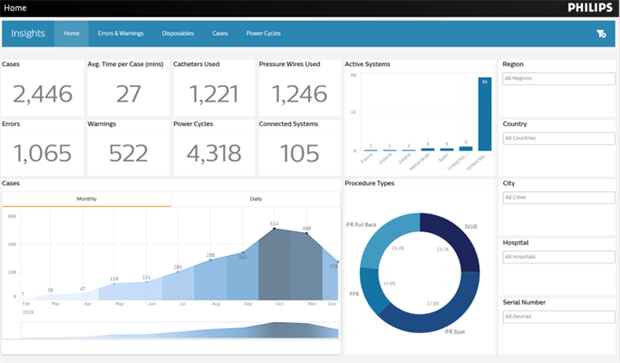Switch the cases chart to Daily

tap(256, 199)
